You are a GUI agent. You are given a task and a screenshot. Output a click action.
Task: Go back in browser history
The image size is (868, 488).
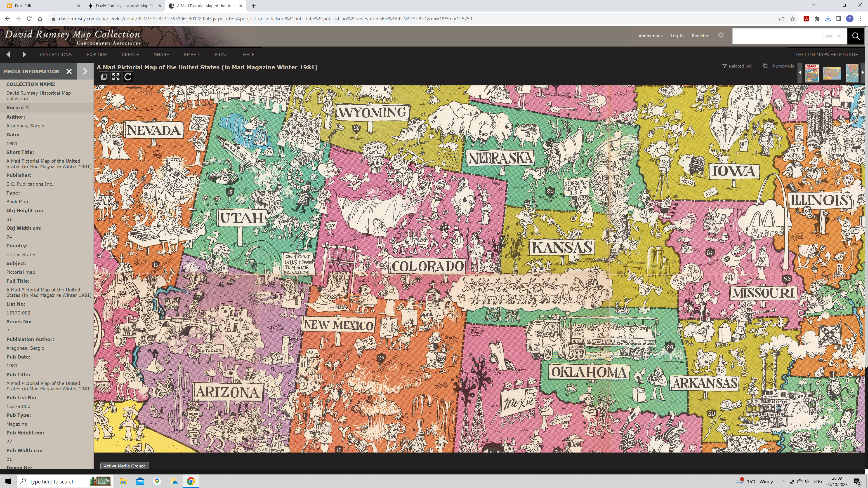pyautogui.click(x=7, y=19)
